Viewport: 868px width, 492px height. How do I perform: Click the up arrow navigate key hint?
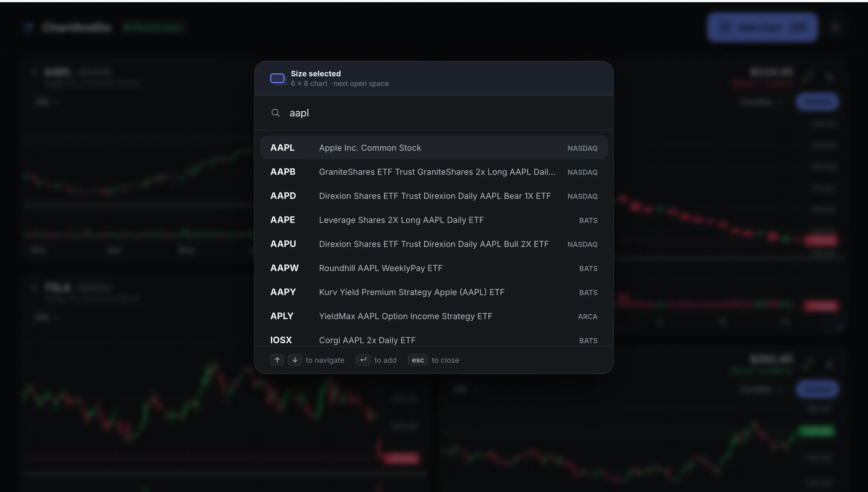[277, 360]
